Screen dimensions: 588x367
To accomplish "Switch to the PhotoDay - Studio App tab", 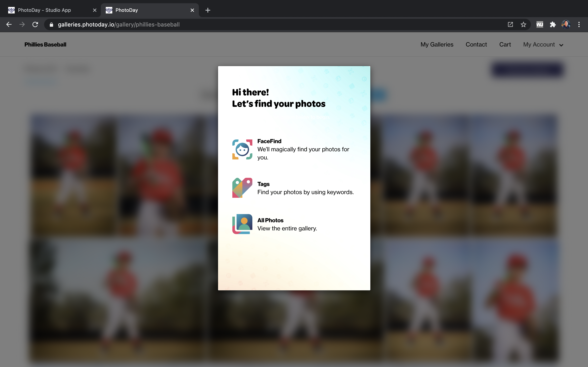I will click(x=45, y=10).
